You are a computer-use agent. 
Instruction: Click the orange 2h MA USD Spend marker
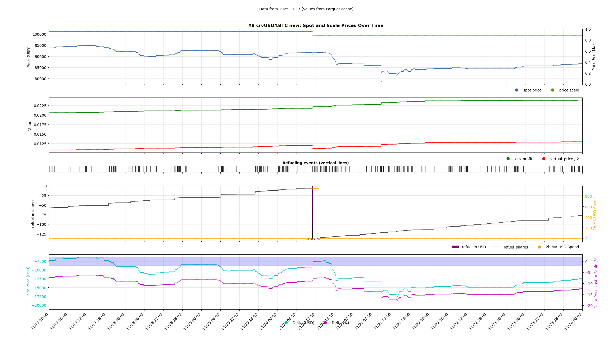(x=539, y=247)
